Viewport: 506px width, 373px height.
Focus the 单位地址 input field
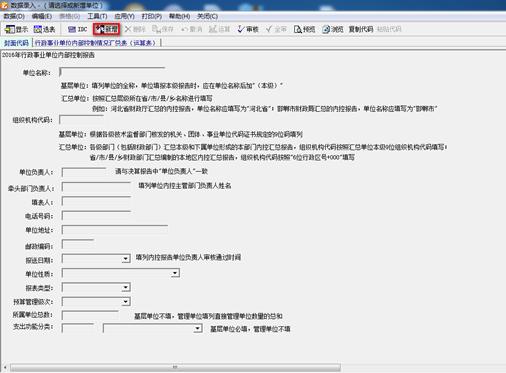(115, 230)
